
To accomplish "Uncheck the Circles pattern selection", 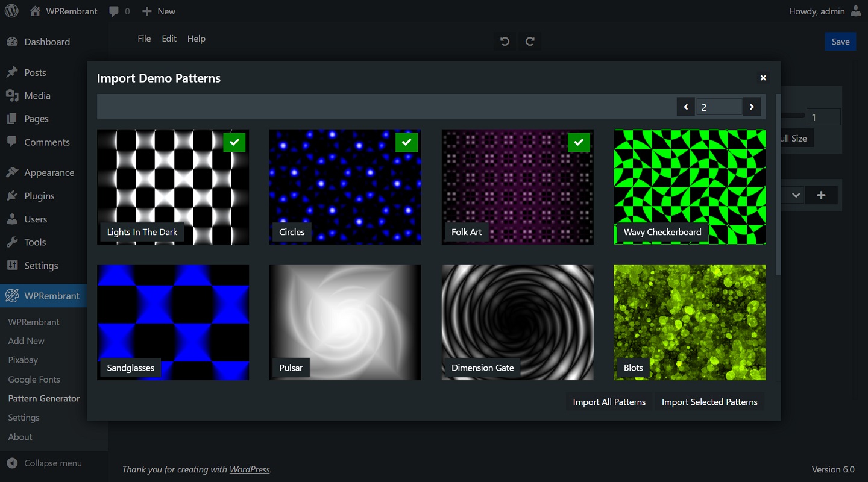I will pyautogui.click(x=407, y=142).
